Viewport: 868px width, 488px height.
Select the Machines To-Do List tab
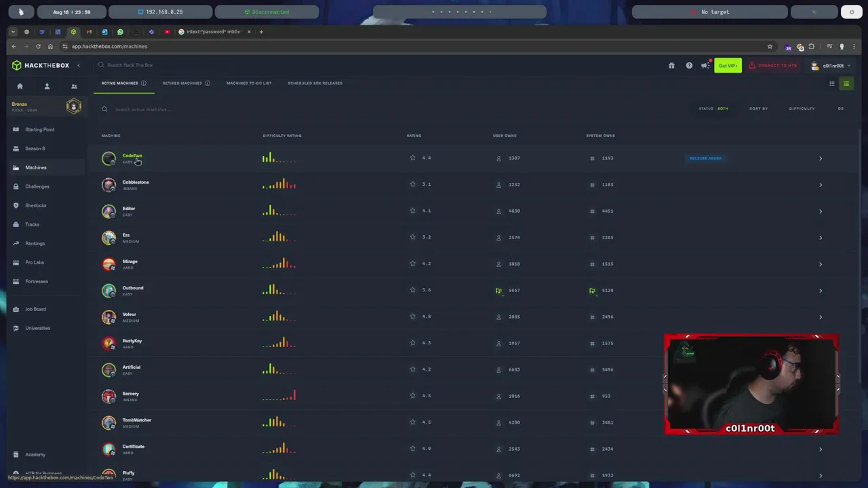click(249, 83)
